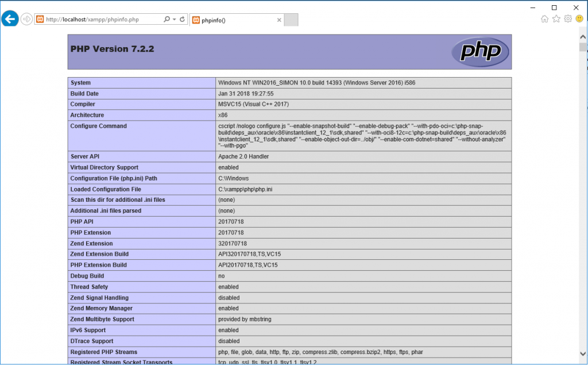
Task: Minimize the browser window
Action: click(533, 7)
